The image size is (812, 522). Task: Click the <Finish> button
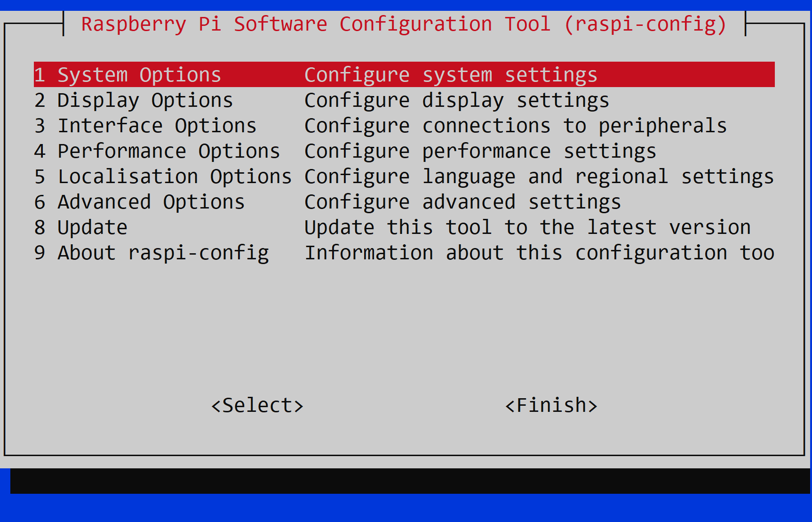pyautogui.click(x=551, y=405)
